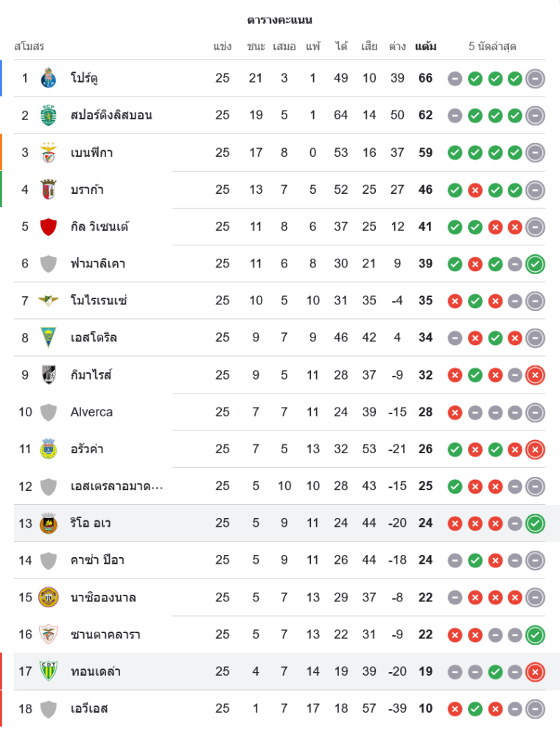The image size is (560, 737).
Task: Click the Arouca yellow crest icon
Action: pyautogui.click(x=49, y=449)
